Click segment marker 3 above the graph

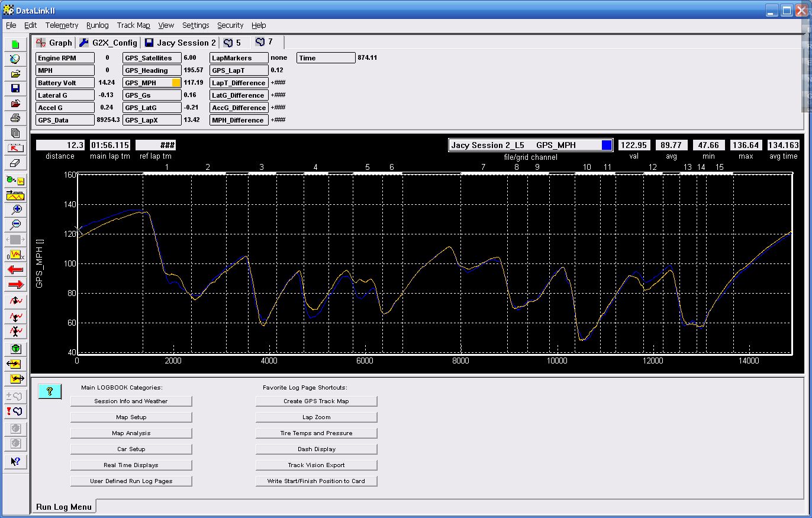point(262,168)
